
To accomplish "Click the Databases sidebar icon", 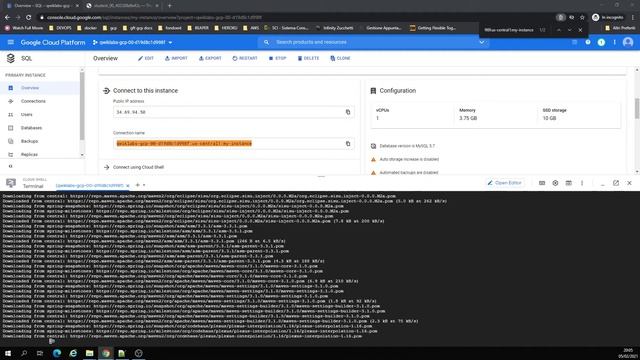I will coord(11,128).
